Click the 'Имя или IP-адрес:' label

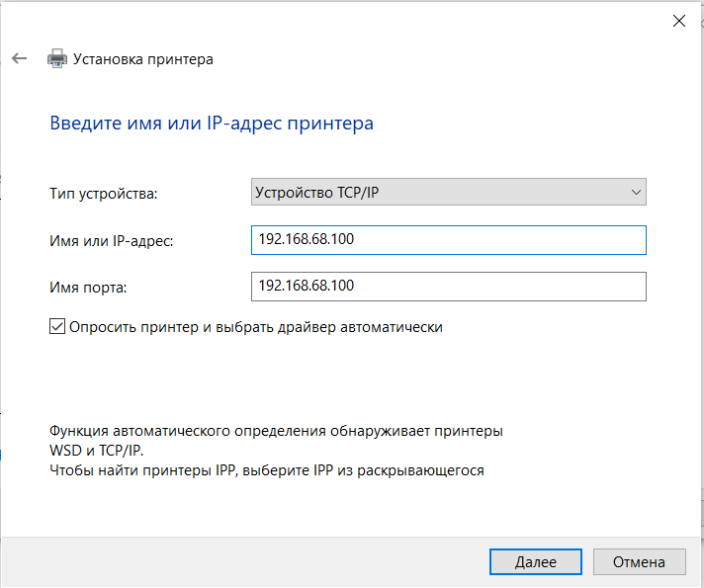click(x=111, y=241)
